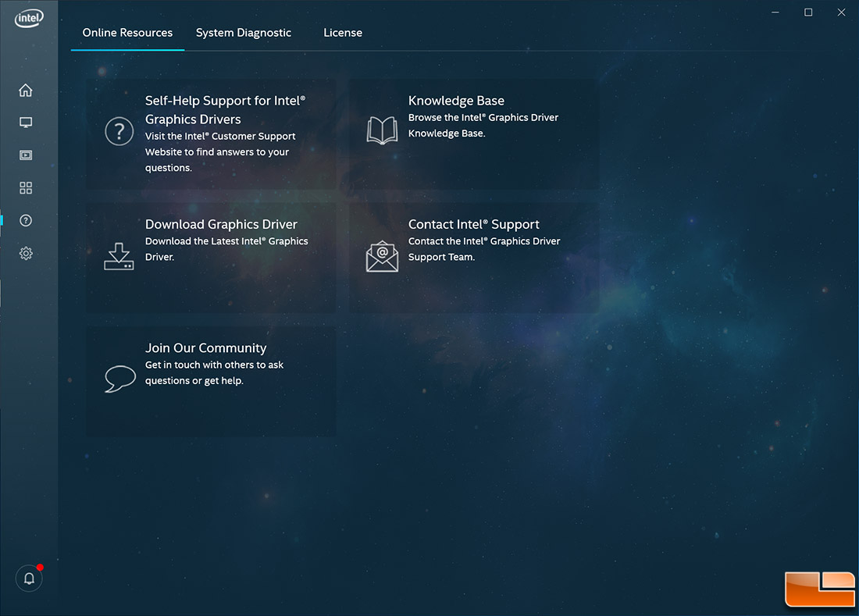Minimize the Intel Graphics Command Center window
This screenshot has width=859, height=616.
click(x=775, y=12)
